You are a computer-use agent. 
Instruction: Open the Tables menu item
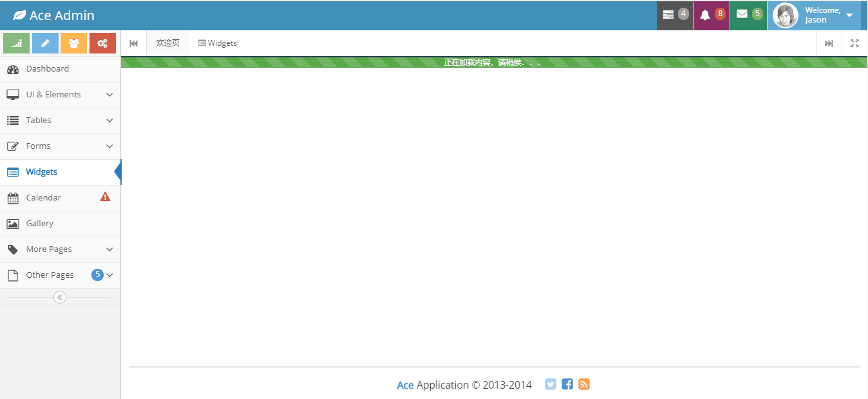[61, 121]
